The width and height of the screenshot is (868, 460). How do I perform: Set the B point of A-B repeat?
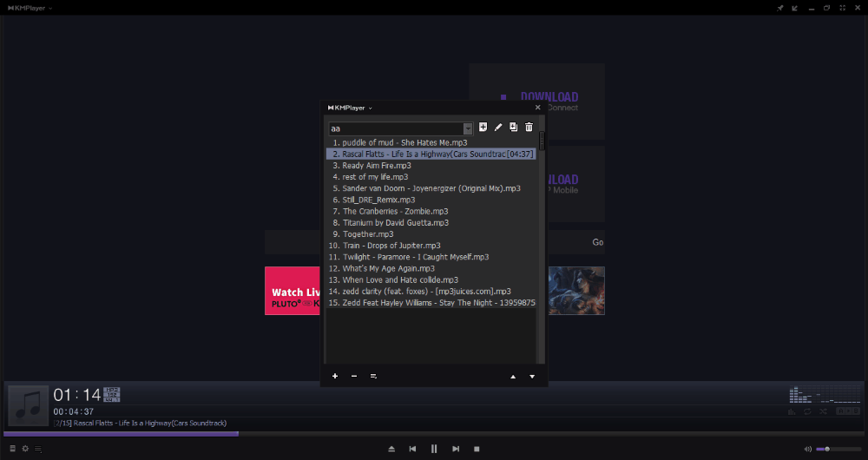click(x=857, y=411)
